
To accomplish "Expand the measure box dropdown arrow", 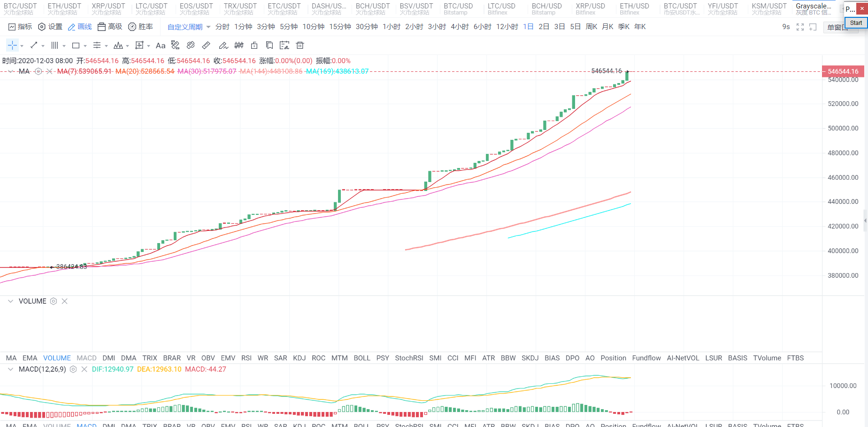I will point(148,46).
